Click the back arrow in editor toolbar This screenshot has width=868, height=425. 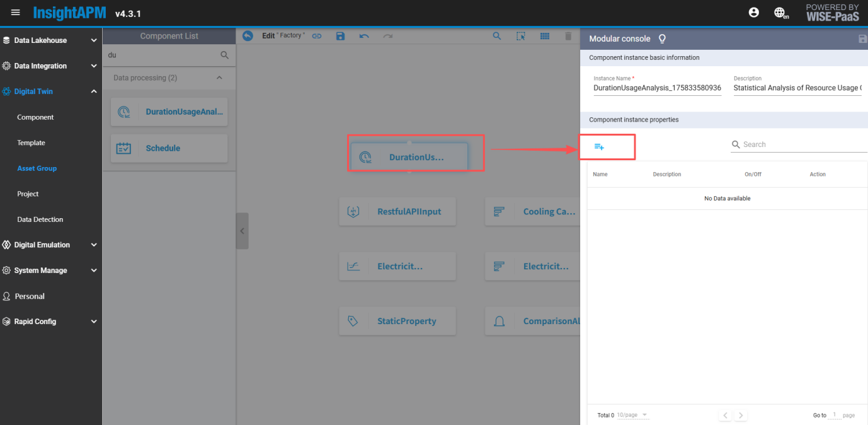pos(248,36)
